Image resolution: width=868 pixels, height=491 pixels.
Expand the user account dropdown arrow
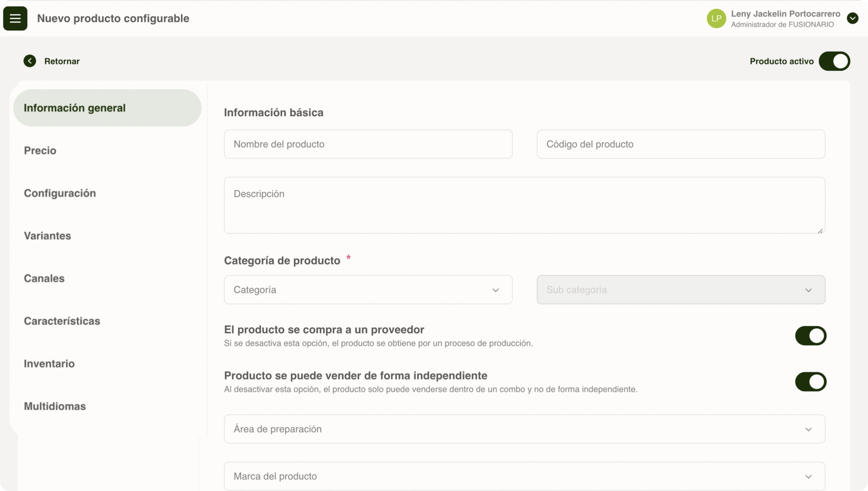852,18
